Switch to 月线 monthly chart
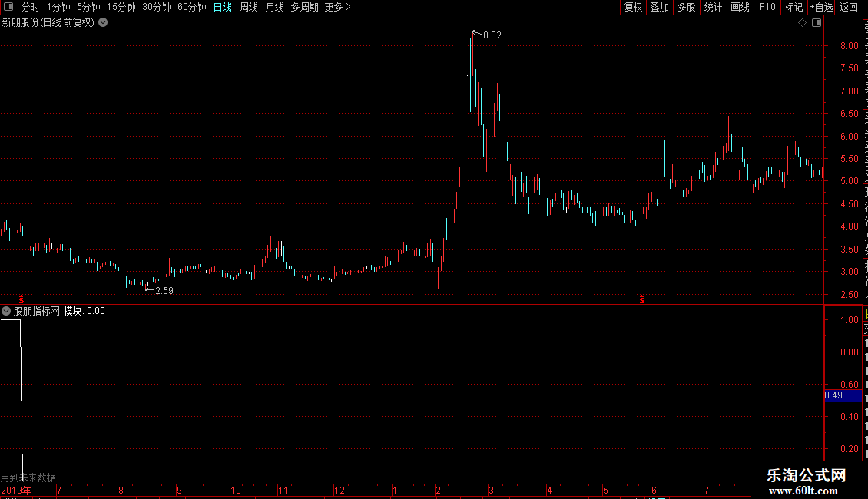 pyautogui.click(x=274, y=7)
